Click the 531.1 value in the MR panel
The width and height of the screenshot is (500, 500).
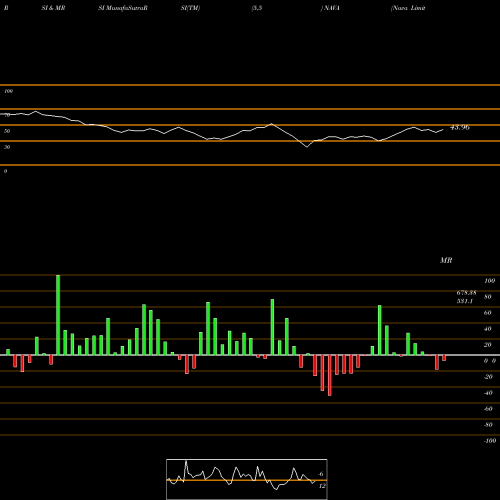(x=465, y=301)
